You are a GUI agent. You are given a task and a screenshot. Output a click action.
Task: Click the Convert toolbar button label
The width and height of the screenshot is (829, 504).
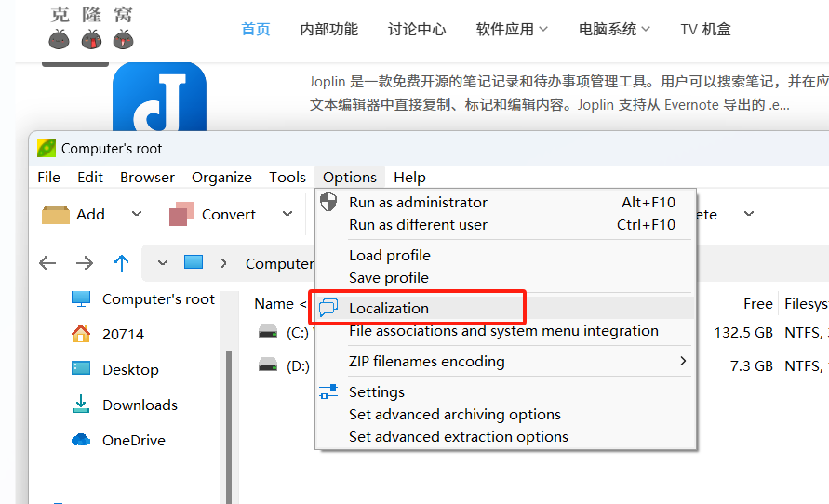click(228, 214)
